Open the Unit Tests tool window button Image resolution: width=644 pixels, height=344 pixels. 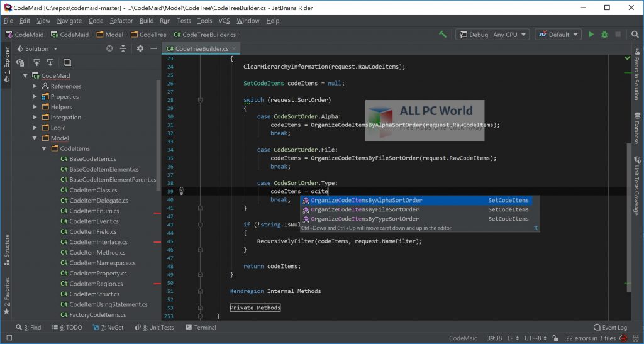pos(155,327)
